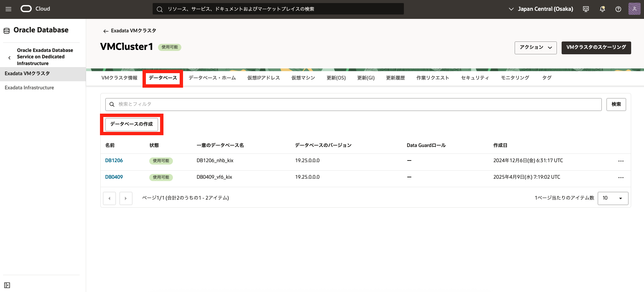
Task: Open row actions menu for DB0409
Action: coord(621,178)
